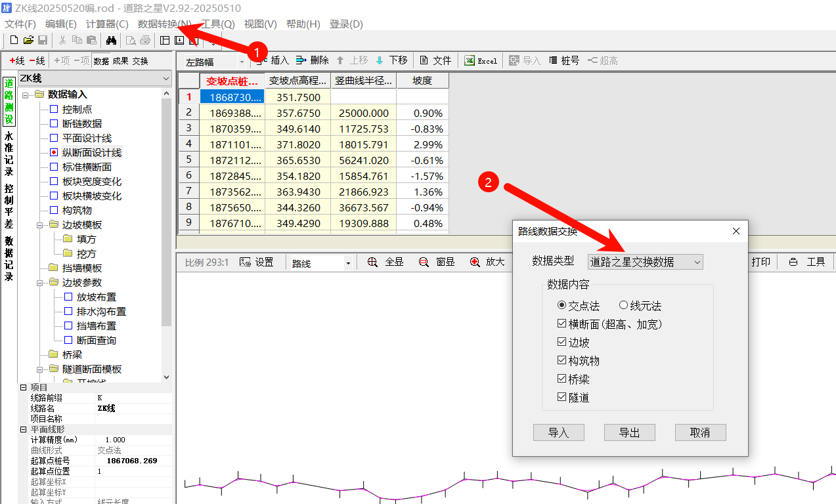The width and height of the screenshot is (836, 504).
Task: Open the 左路幅 dropdown
Action: [x=214, y=62]
